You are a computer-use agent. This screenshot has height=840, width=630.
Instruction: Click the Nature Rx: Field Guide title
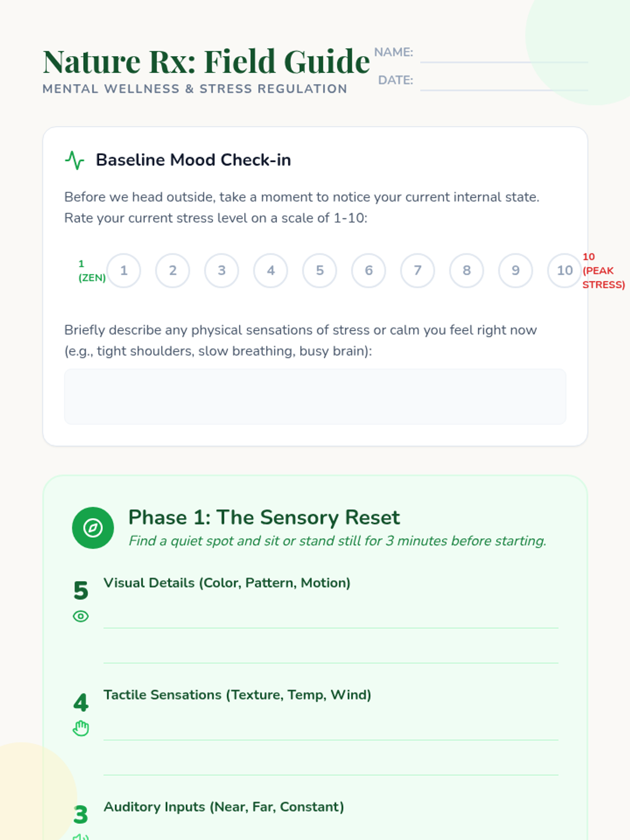point(206,61)
